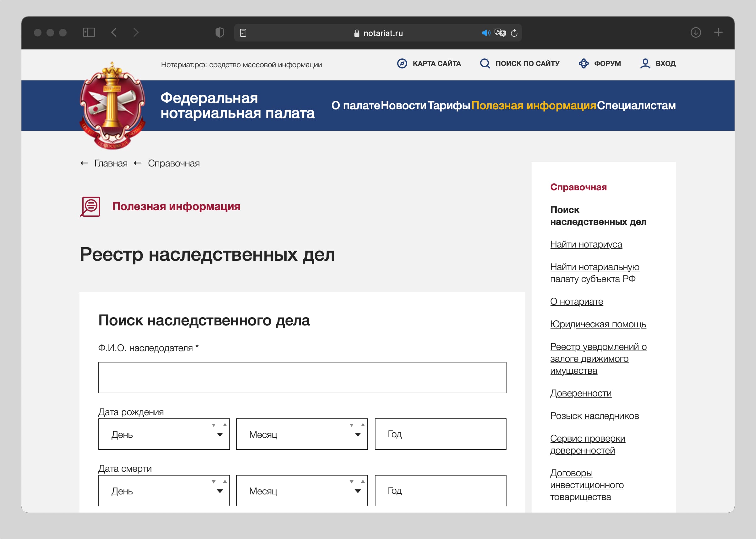Click the Полезная информация section icon
756x539 pixels.
pos(91,206)
